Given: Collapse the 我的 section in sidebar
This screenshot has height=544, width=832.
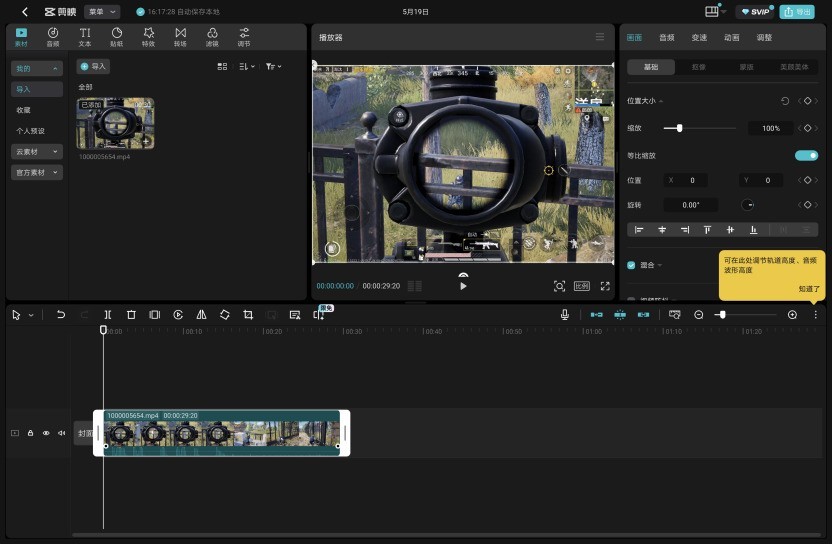Looking at the screenshot, I should click(37, 68).
